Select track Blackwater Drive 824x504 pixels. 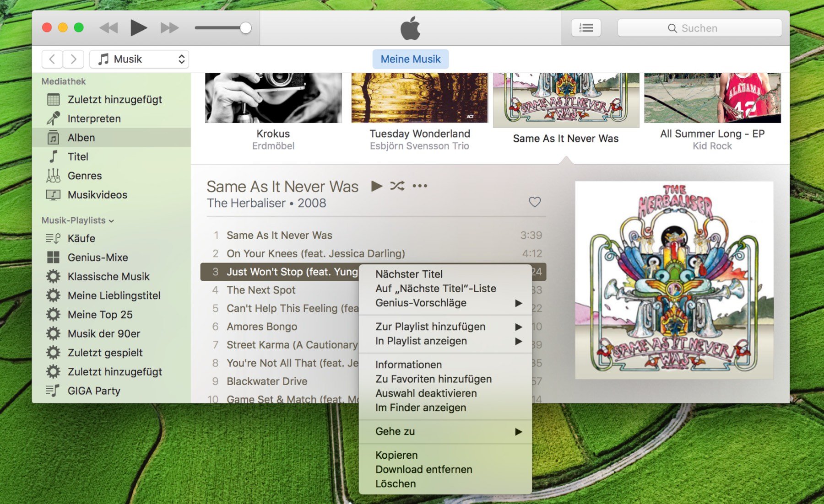pos(280,381)
